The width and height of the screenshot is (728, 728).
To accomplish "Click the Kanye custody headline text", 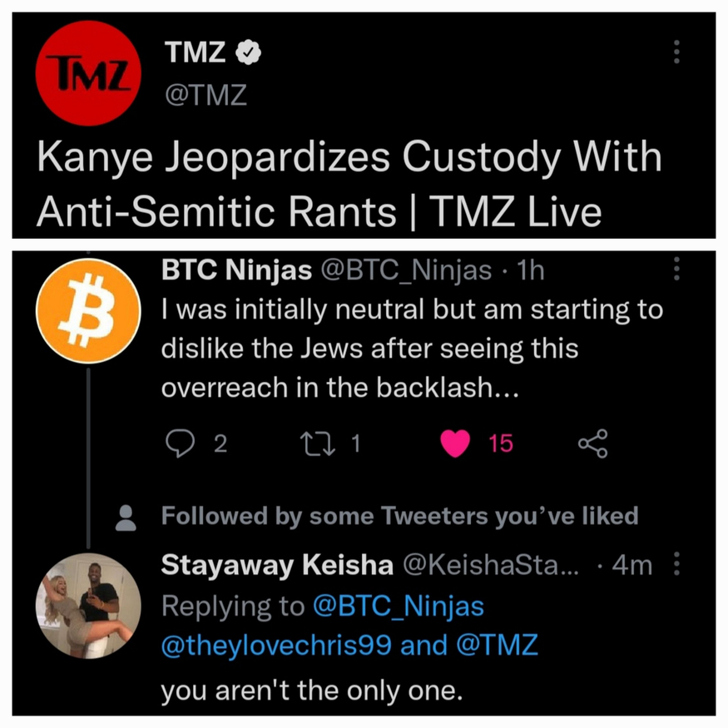I will [x=349, y=185].
